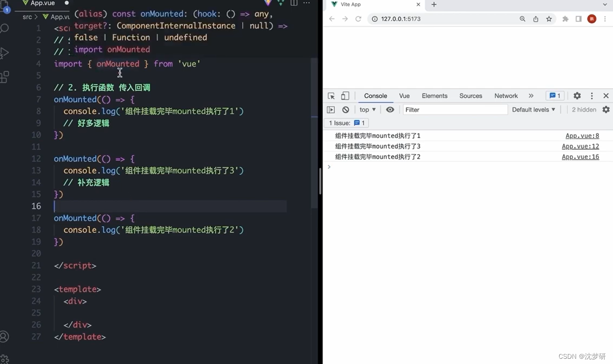613x364 pixels.
Task: Click the red profile avatar
Action: (x=592, y=19)
